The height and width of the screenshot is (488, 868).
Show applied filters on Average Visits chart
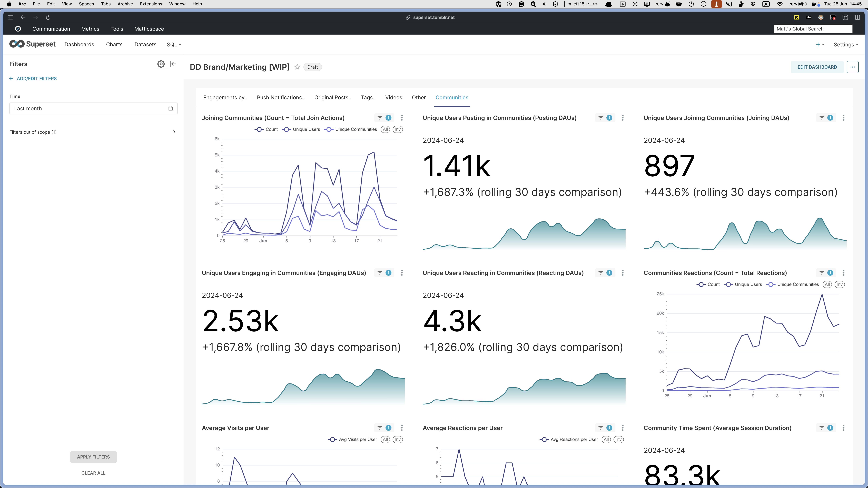pos(384,428)
